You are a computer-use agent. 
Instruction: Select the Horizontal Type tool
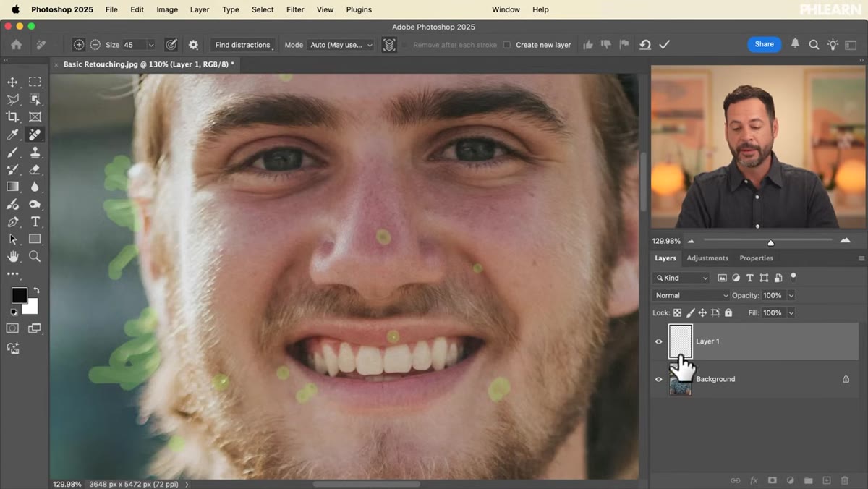coord(35,222)
